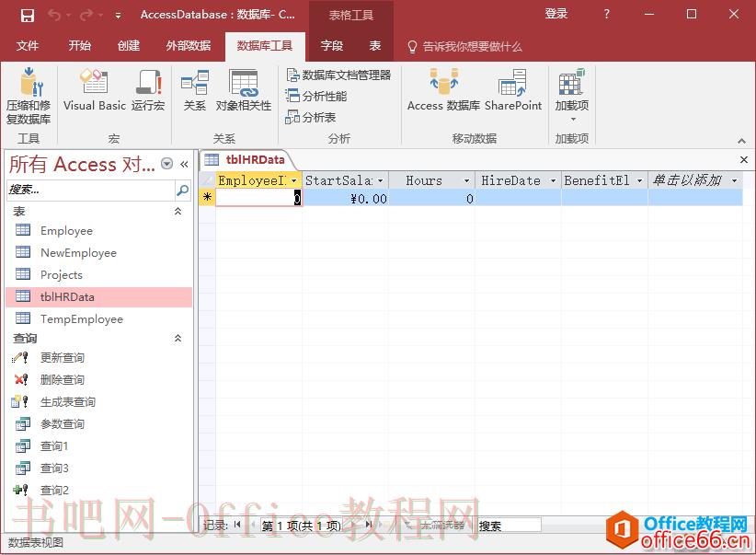The width and height of the screenshot is (756, 555).
Task: Click the Undo arrow icon
Action: click(54, 15)
